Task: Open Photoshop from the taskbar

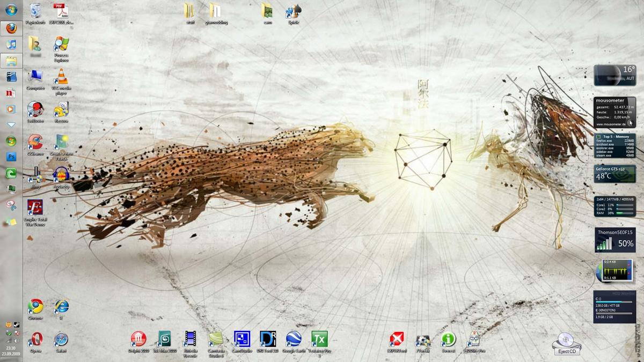Action: [x=11, y=157]
